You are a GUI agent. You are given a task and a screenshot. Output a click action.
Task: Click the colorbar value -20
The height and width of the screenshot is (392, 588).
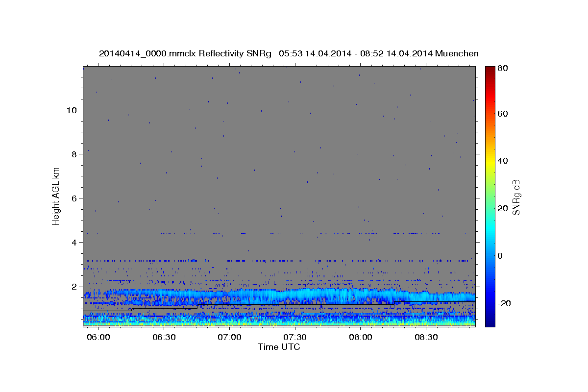(x=504, y=303)
